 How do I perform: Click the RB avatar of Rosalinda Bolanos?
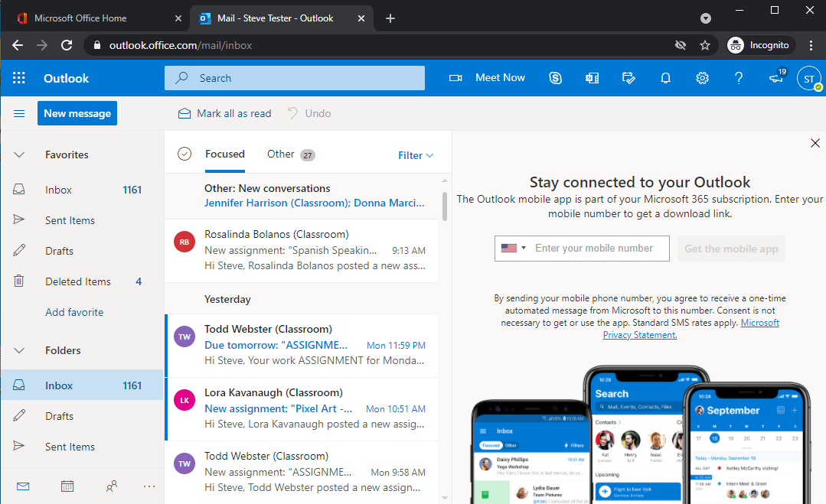click(x=184, y=242)
